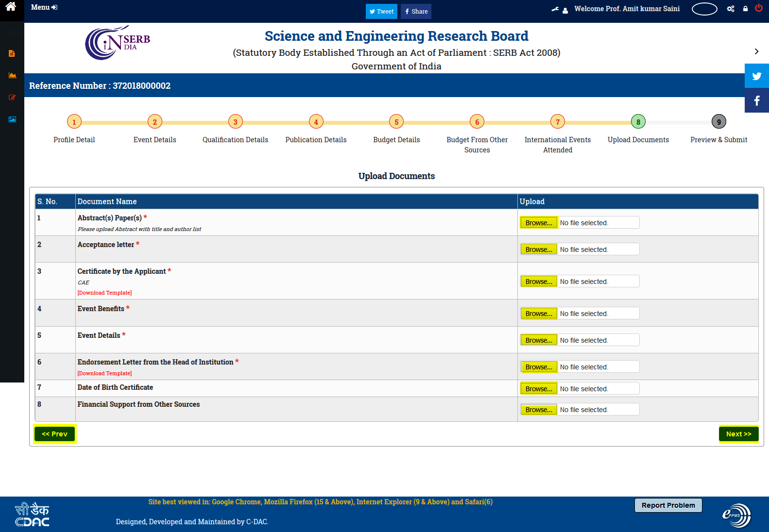Click the oval toggle in header
This screenshot has height=532, width=769.
tap(704, 9)
